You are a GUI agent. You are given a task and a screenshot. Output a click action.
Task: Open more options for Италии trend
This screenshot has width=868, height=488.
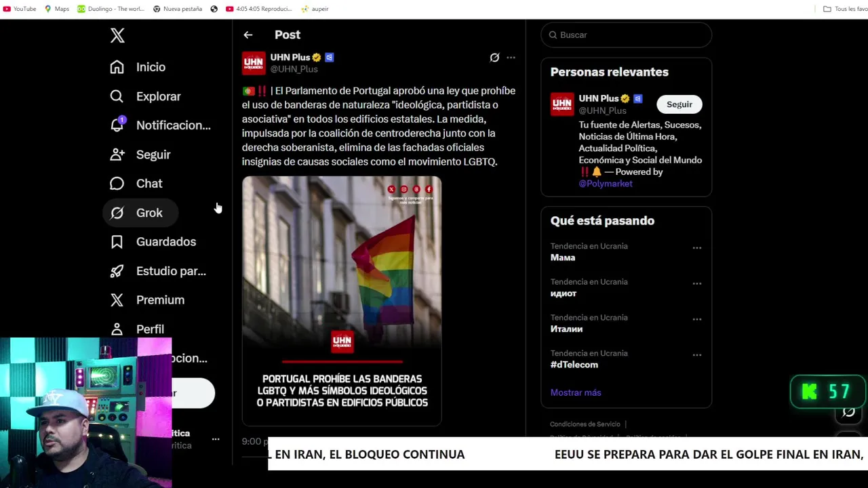tap(696, 319)
